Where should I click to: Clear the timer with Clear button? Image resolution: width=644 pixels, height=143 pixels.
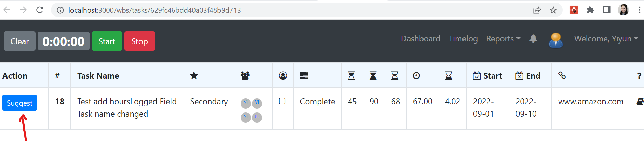point(19,41)
